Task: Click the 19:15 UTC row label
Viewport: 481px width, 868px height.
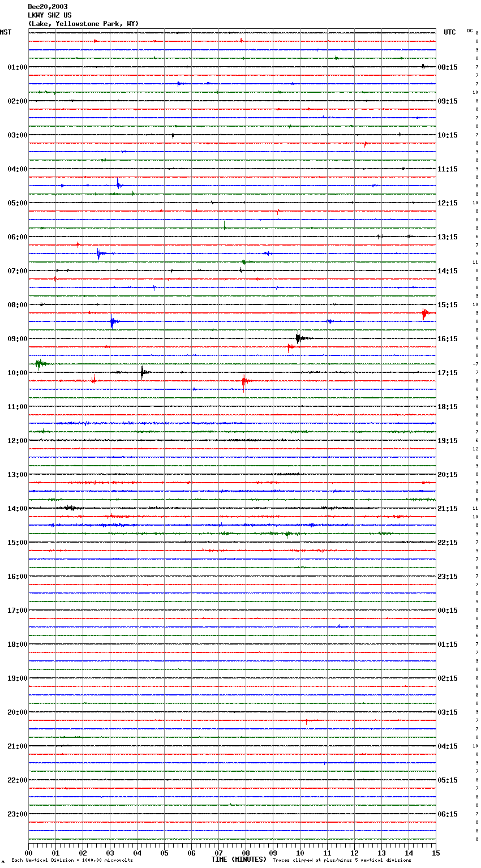Action: point(448,441)
